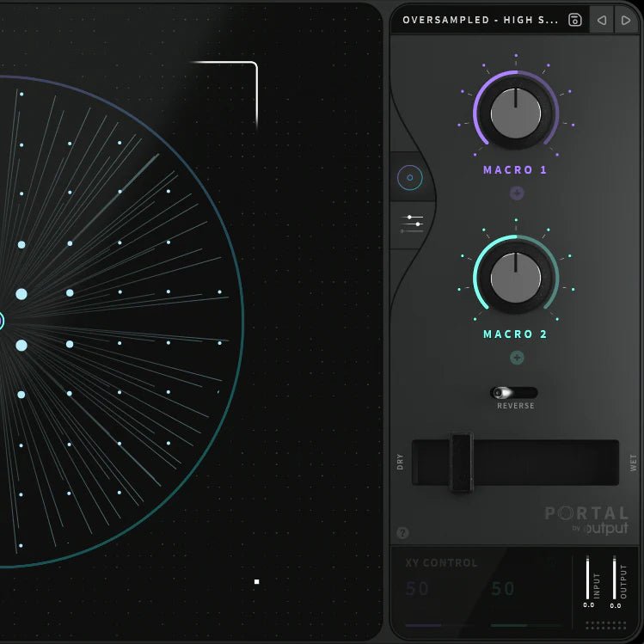Screen dimensions: 644x644
Task: Switch to the sliders controls tab
Action: coord(412,224)
